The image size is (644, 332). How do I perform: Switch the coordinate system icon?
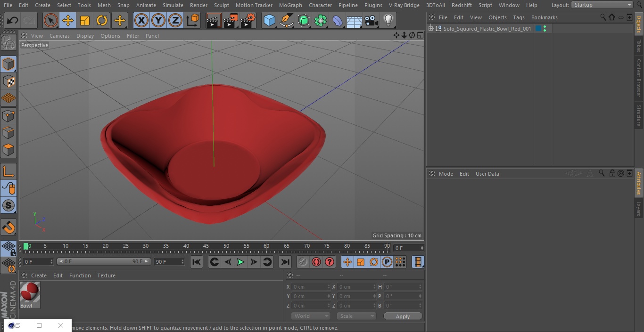click(x=193, y=21)
